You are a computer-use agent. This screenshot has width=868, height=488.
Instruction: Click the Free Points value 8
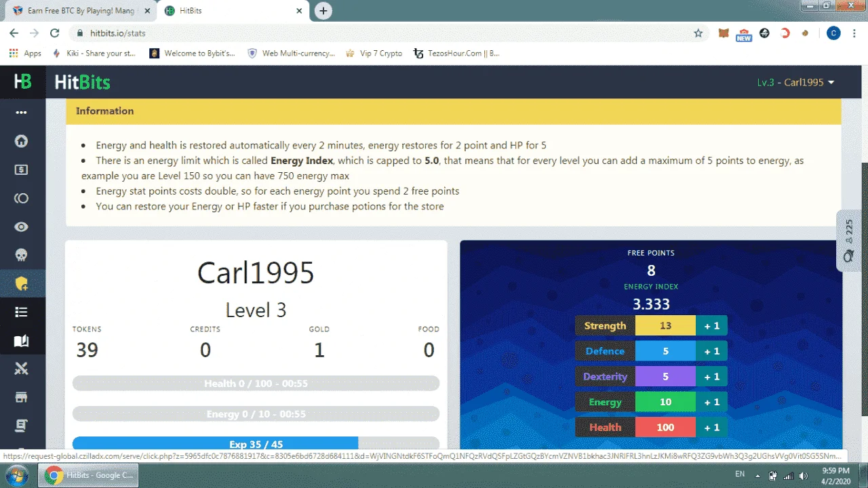click(651, 270)
